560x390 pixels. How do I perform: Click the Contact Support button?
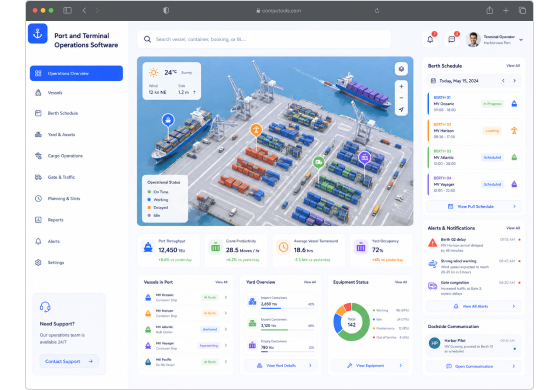point(69,361)
